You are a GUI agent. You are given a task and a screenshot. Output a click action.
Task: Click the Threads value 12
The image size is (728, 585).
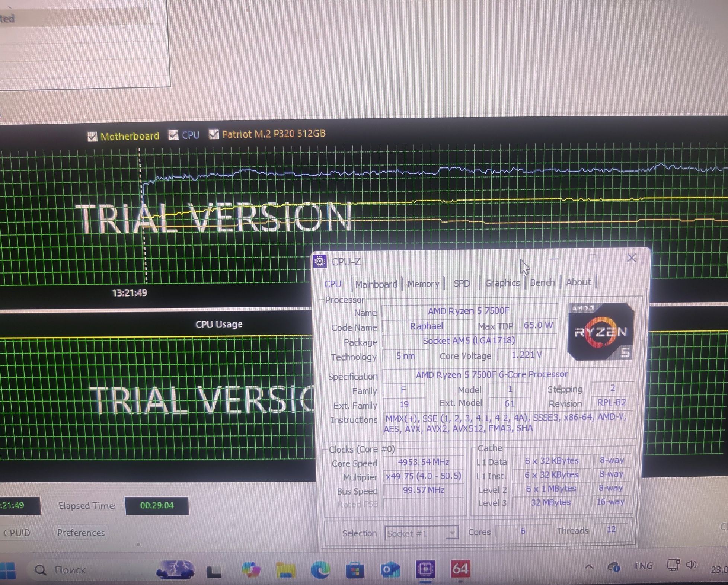(611, 529)
